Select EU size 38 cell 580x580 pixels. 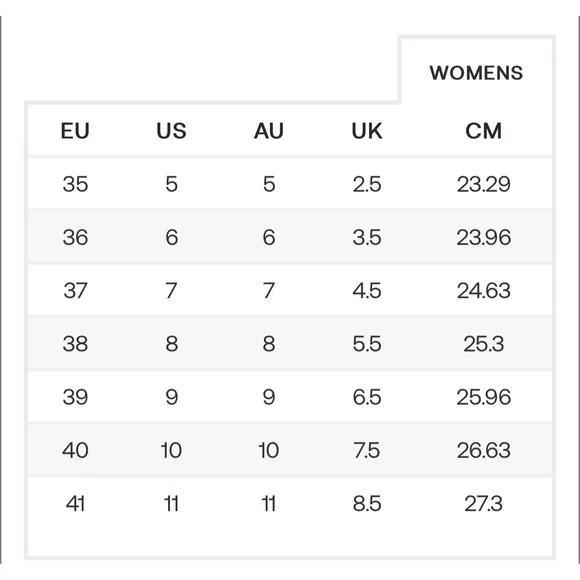[x=75, y=344]
